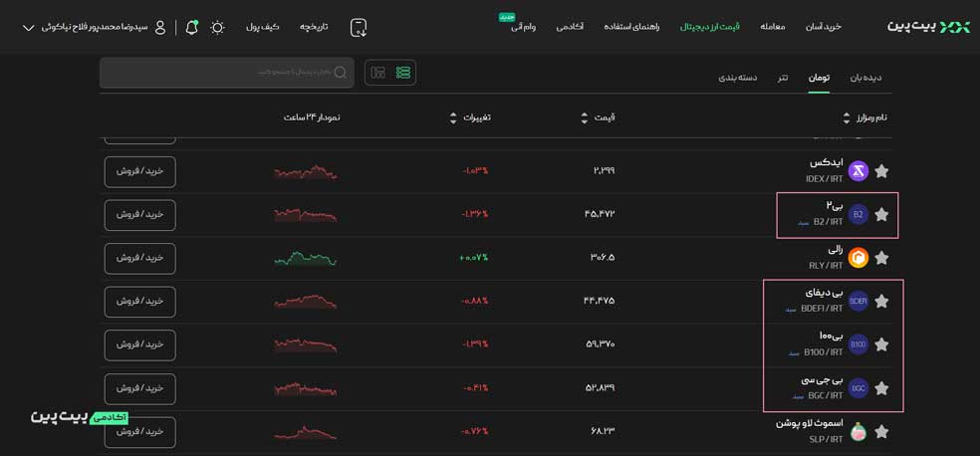Open 24-hour chart for RLY row
980x456 pixels.
pyautogui.click(x=306, y=259)
